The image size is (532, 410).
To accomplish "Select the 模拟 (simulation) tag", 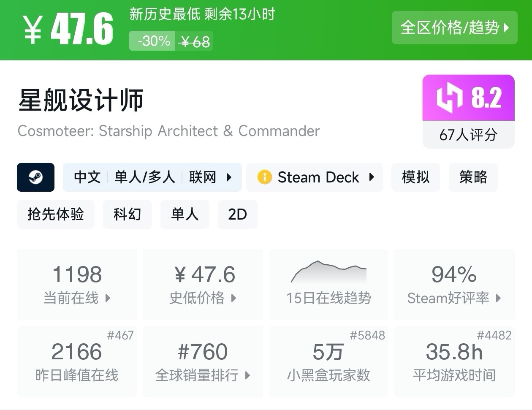I will [415, 177].
